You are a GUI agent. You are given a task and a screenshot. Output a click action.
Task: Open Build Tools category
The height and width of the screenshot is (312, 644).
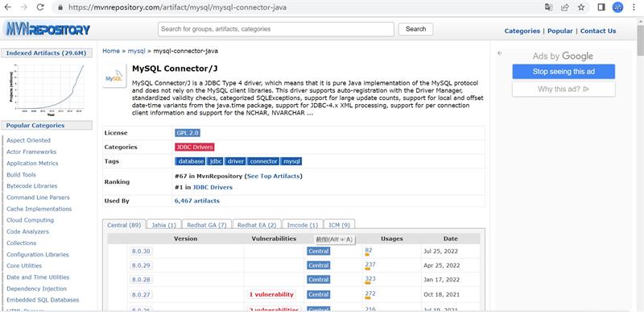tap(21, 175)
